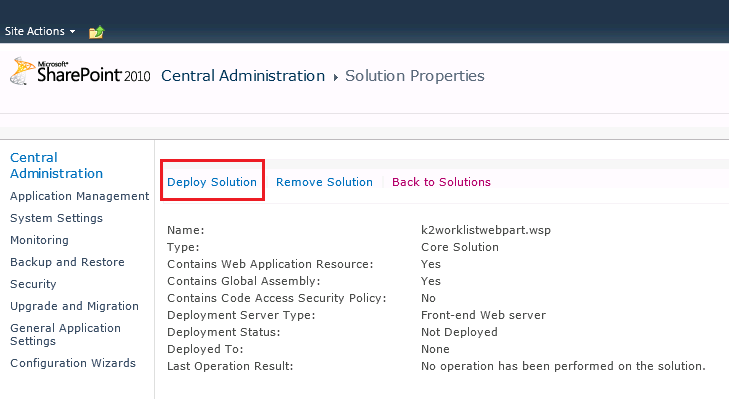Click the Contains Global Assembly label
This screenshot has height=399, width=729.
pos(244,281)
